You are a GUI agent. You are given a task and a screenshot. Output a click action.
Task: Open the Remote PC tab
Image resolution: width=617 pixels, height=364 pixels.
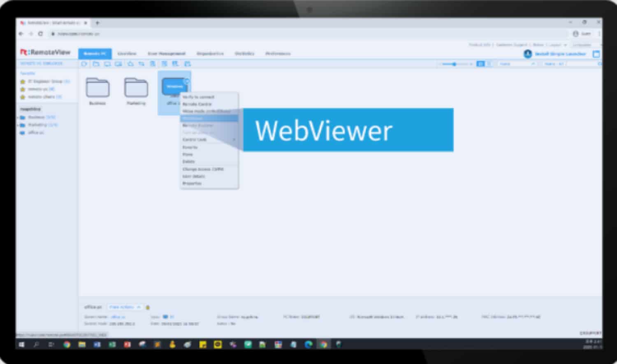click(95, 53)
